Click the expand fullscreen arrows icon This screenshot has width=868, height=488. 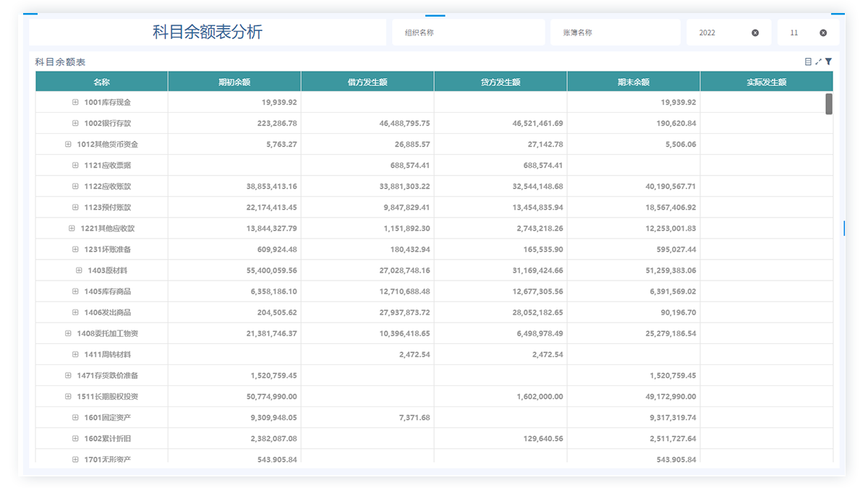coord(819,62)
